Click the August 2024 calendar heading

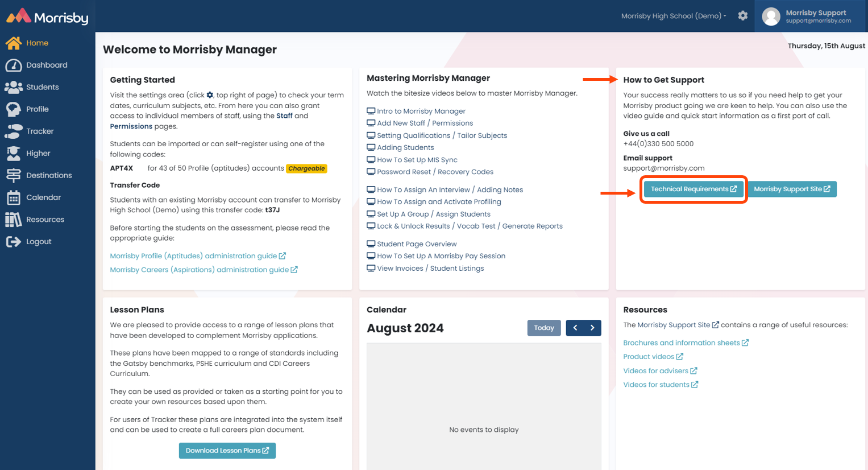405,328
